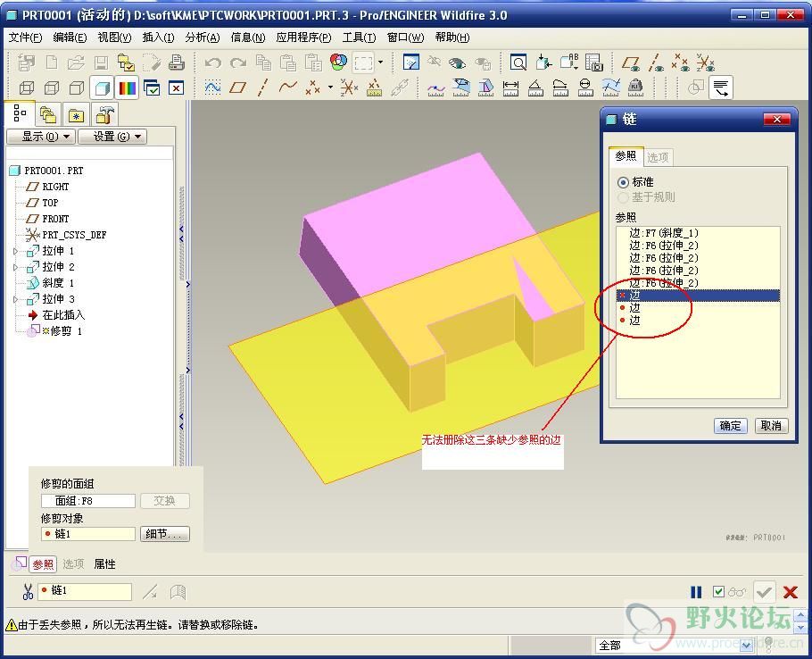Click the distance measurement ruler icon
Screen dimensions: 812x659
click(510, 88)
